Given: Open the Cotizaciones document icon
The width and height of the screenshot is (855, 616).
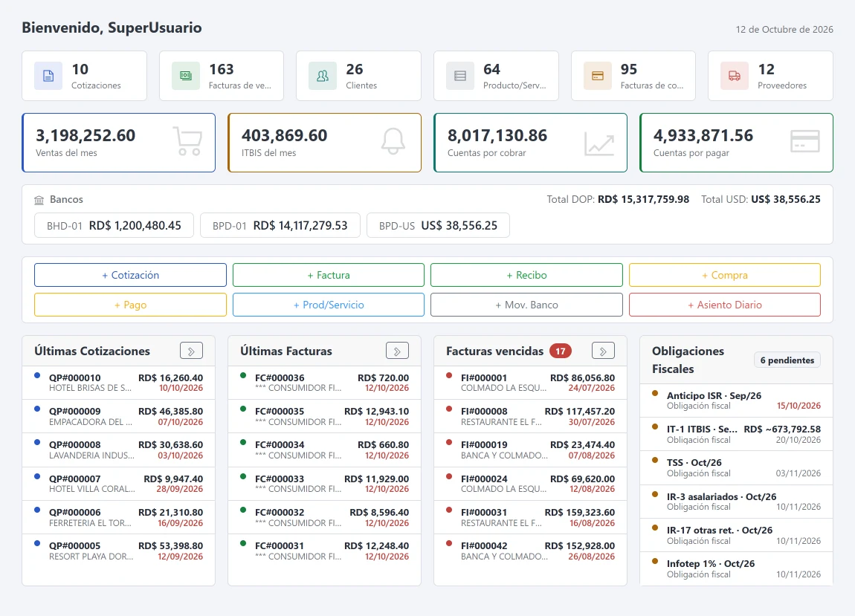Looking at the screenshot, I should click(x=48, y=76).
